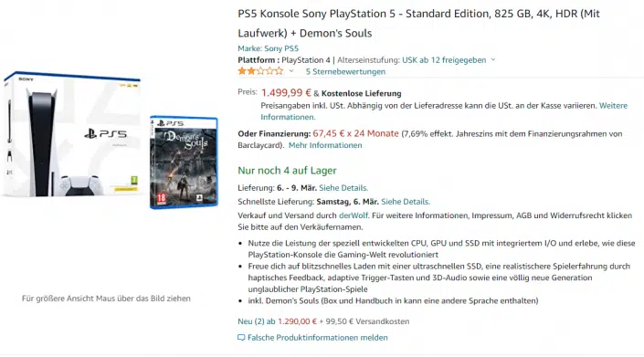
Task: Click USK ab 12 freigegeben link
Action: pyautogui.click(x=444, y=60)
